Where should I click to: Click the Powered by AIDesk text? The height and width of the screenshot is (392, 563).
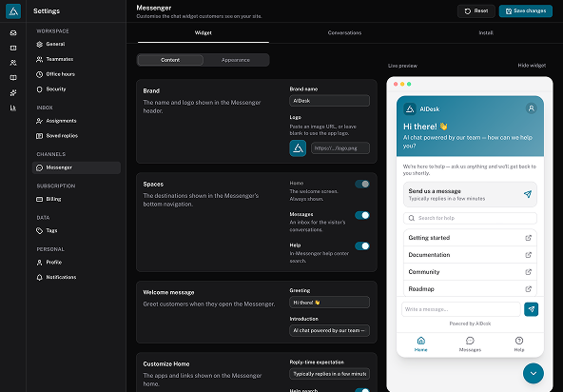coord(470,323)
